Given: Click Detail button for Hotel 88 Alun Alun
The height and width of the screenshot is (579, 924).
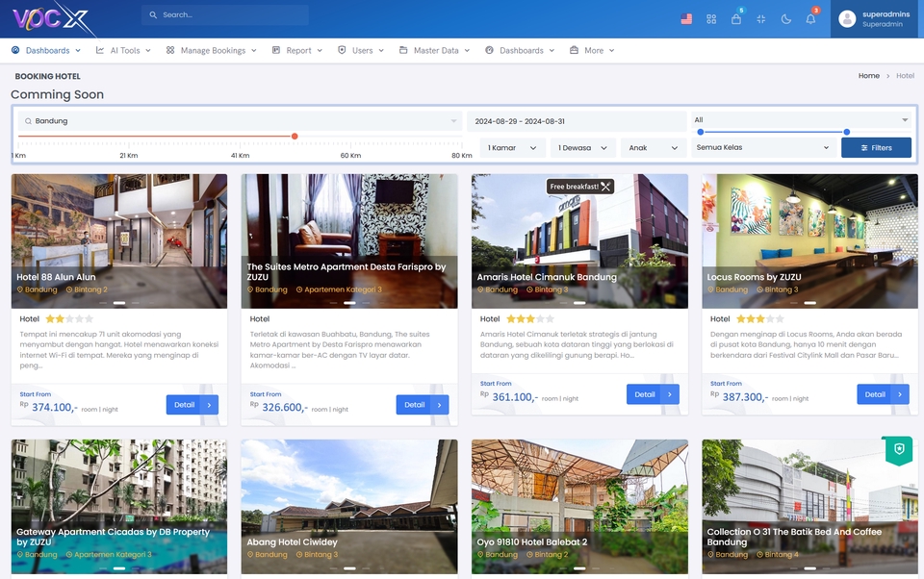Looking at the screenshot, I should click(192, 405).
